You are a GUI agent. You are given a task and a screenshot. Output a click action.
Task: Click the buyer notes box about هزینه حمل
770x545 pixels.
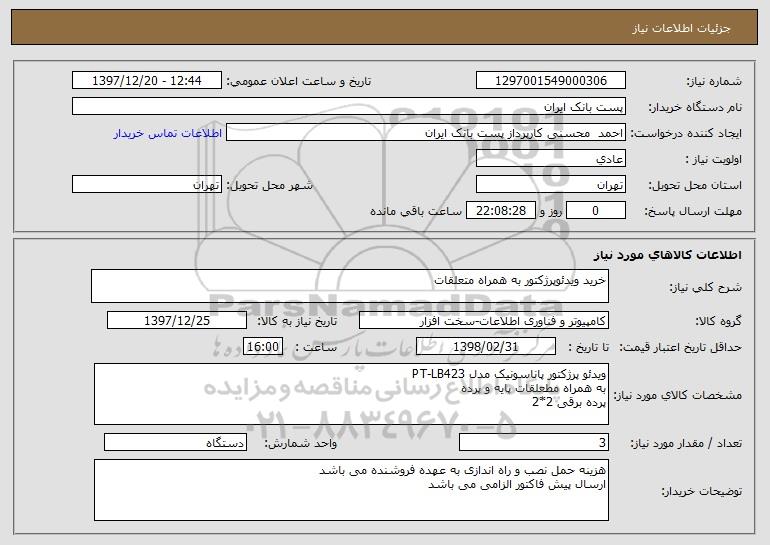[x=351, y=490]
